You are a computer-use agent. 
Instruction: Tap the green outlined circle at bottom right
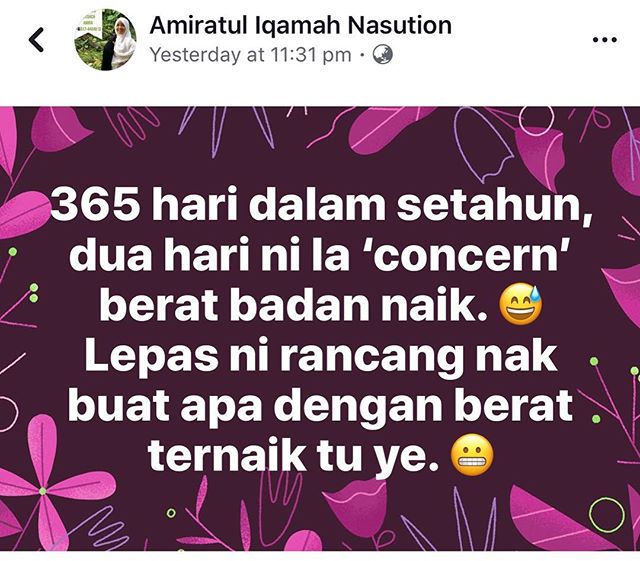607,515
